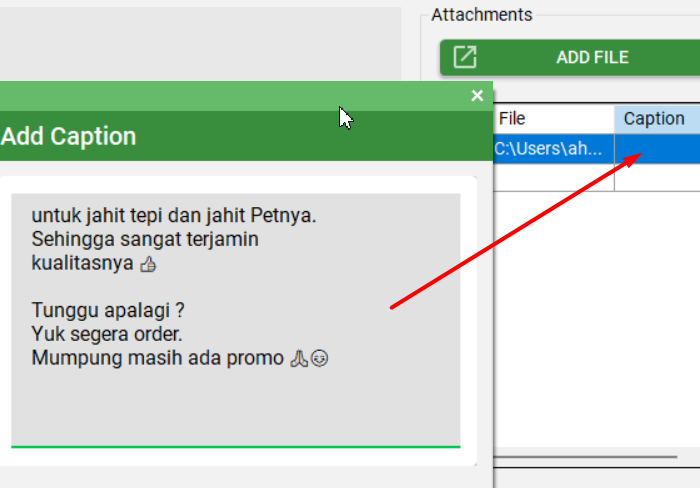Place cursor on "Yuk segera order." line
Viewport: 700px width, 488px height.
click(107, 334)
